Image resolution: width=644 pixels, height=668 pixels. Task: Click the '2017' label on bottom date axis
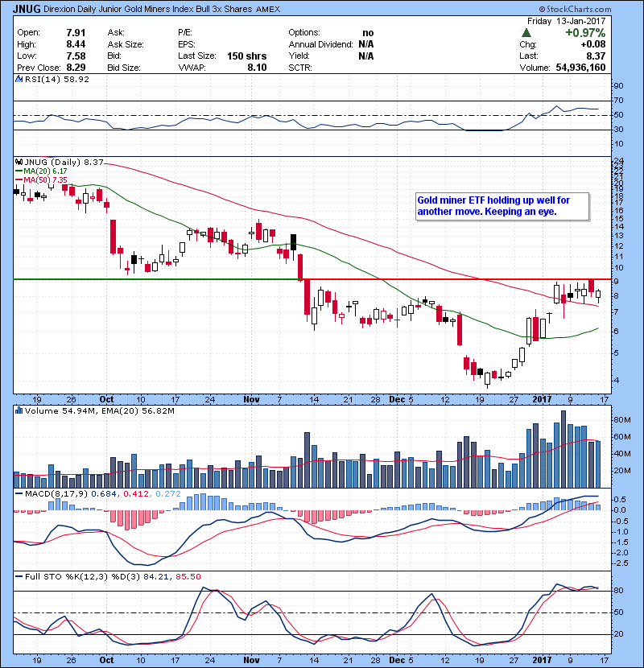click(x=542, y=660)
